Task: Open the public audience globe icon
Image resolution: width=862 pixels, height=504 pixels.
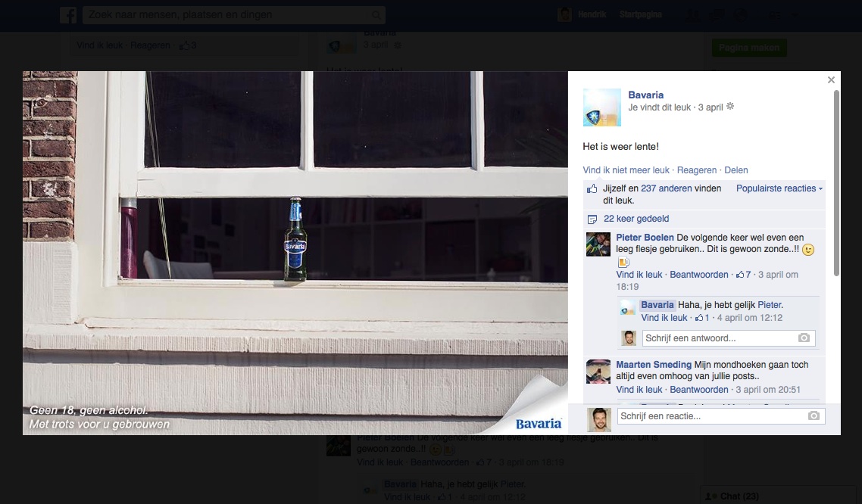Action: 730,107
